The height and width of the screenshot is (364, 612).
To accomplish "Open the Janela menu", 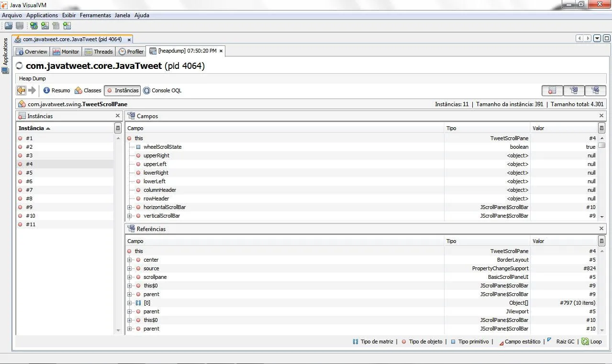I will [122, 15].
